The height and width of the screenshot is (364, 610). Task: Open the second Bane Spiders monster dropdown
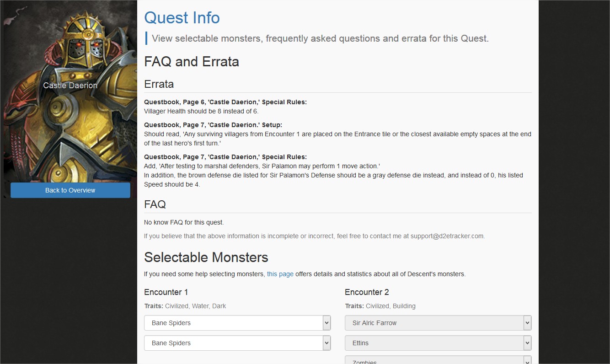point(237,343)
